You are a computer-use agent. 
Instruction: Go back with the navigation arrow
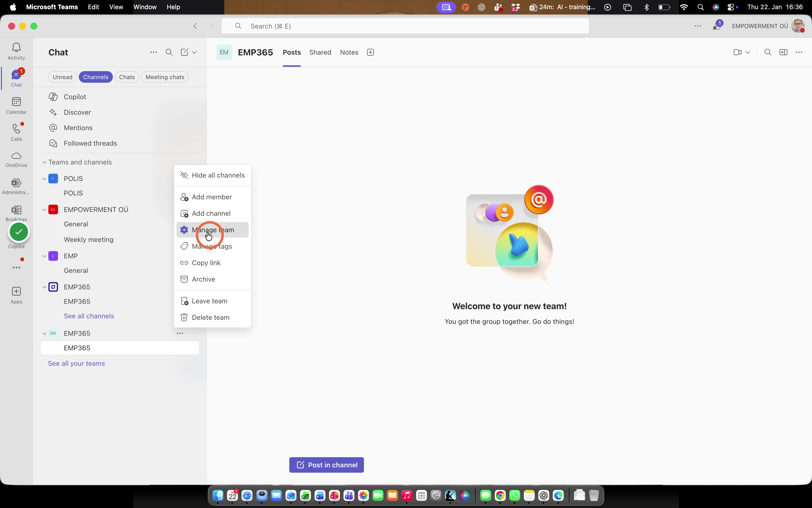click(195, 26)
